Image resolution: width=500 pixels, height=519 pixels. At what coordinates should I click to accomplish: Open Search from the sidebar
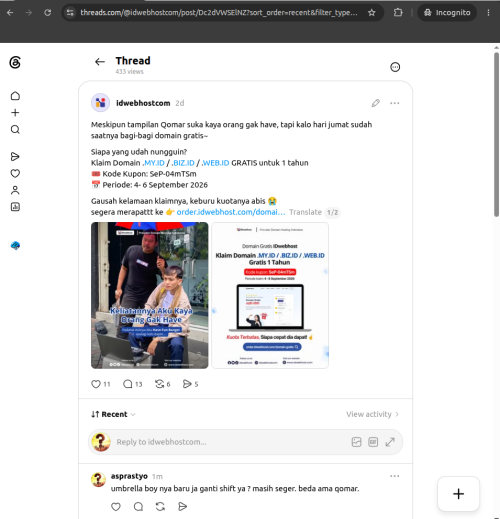(15, 129)
